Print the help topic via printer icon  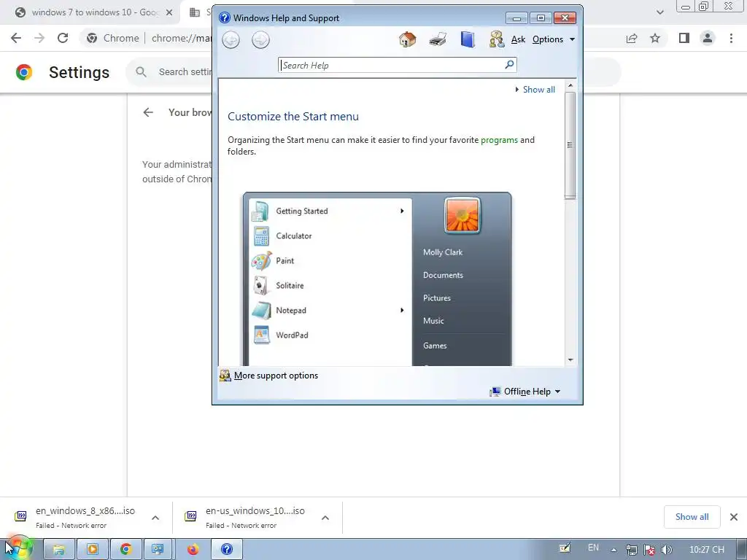point(438,39)
